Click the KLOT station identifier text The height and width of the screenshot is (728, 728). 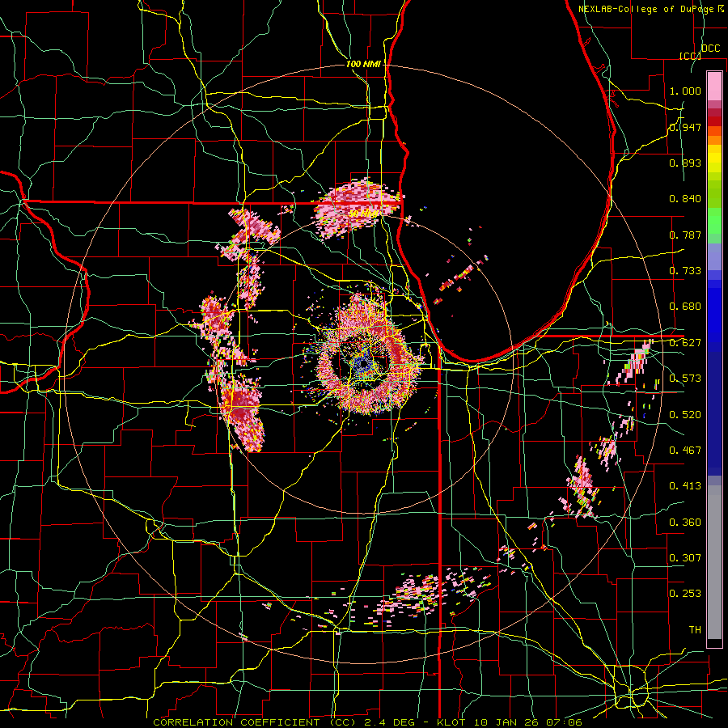(453, 722)
